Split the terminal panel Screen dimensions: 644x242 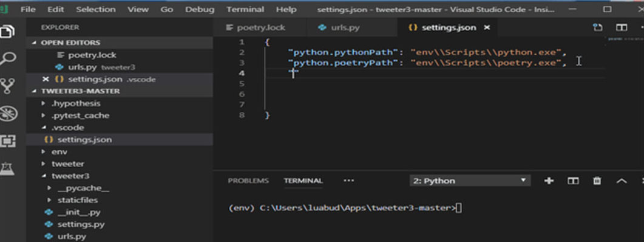[573, 181]
